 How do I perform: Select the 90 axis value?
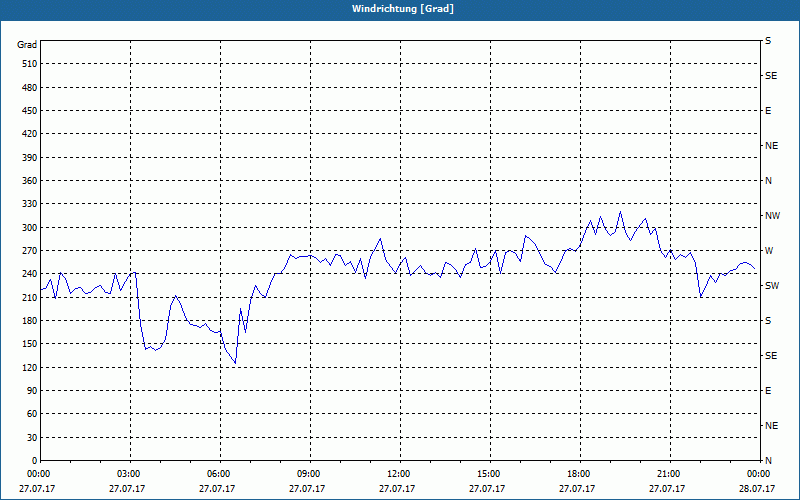32,391
